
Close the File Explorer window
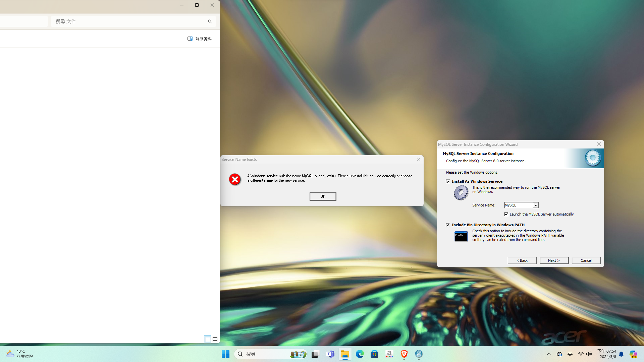tap(212, 5)
